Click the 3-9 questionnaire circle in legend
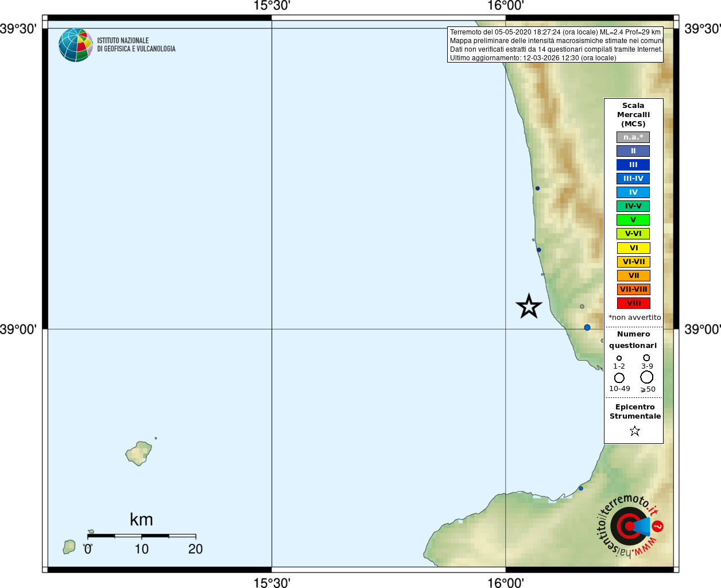 point(646,358)
